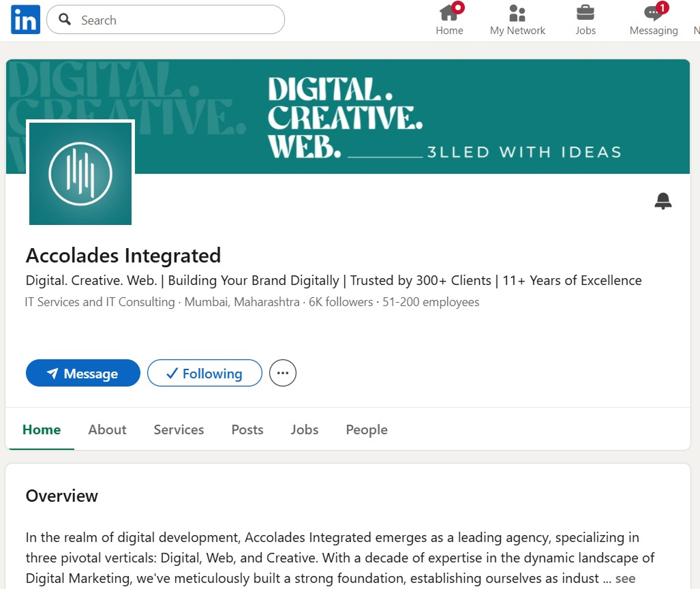The image size is (700, 589).
Task: Open Jobs briefcase icon in top navigation
Action: click(585, 19)
